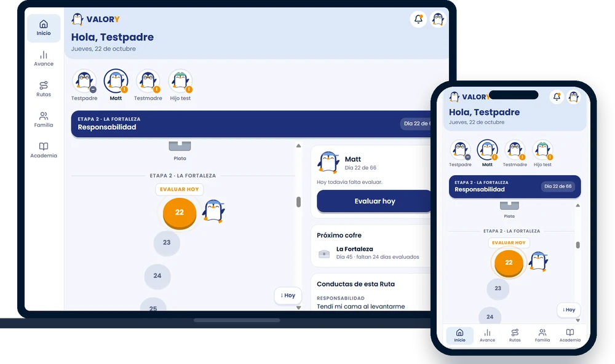Click the large Evaluar hoy button

375,201
